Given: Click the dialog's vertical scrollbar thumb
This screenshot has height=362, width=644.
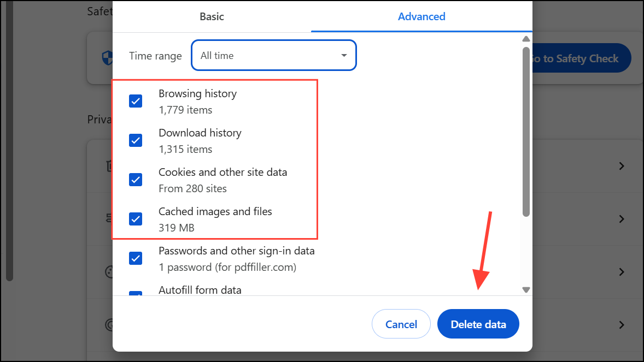Looking at the screenshot, I should click(x=526, y=131).
